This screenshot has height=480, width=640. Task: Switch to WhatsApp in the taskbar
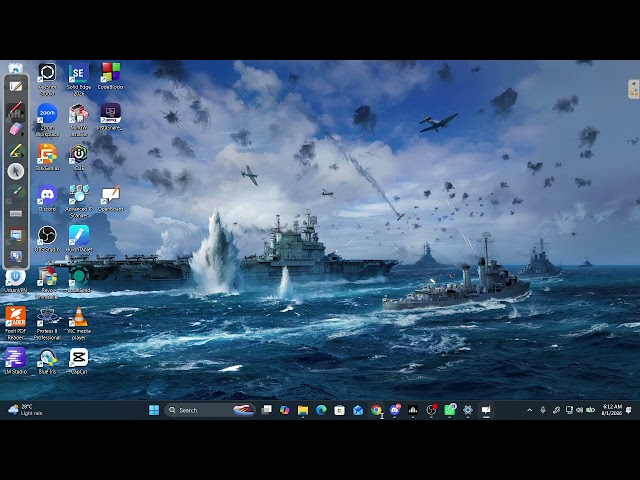(450, 410)
